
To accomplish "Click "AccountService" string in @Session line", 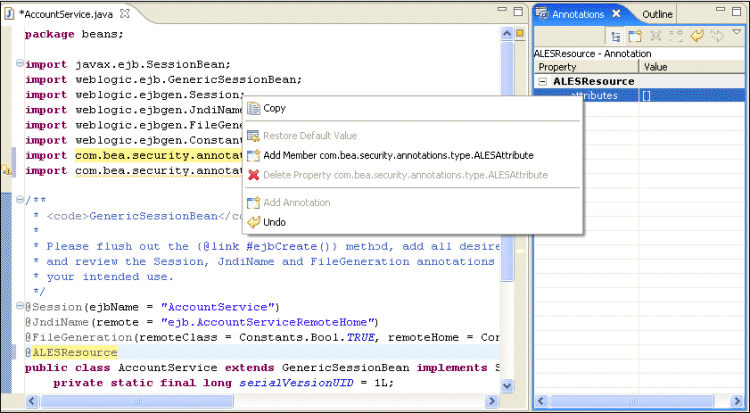I will pos(217,307).
